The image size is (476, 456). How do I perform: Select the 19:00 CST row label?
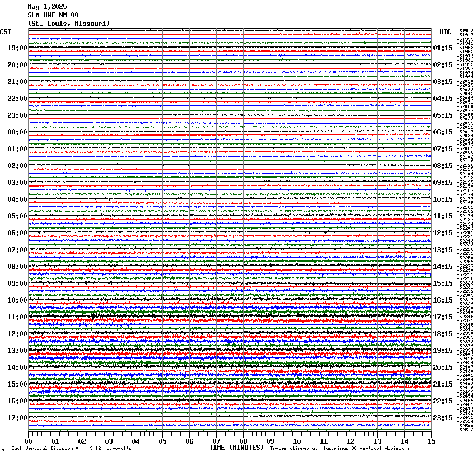coord(17,48)
